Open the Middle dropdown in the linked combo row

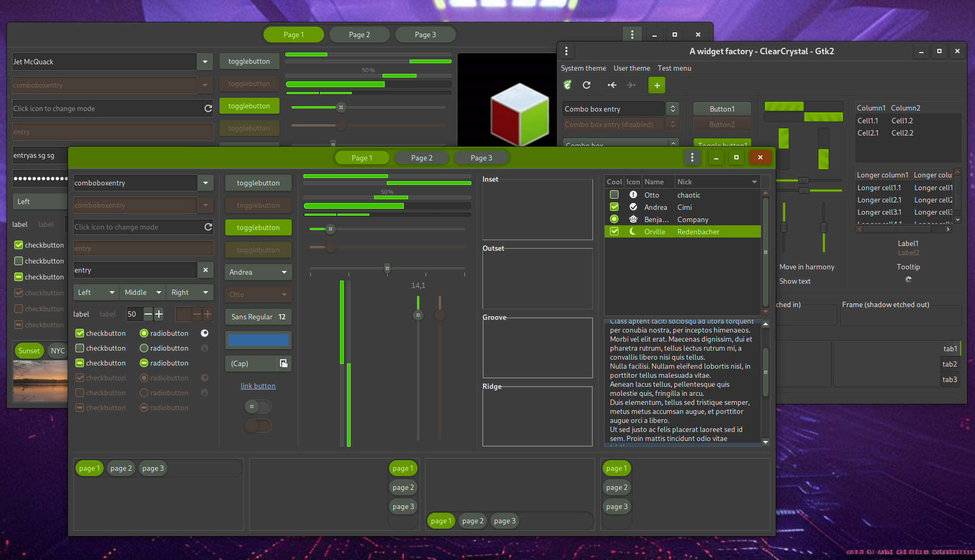click(x=143, y=292)
